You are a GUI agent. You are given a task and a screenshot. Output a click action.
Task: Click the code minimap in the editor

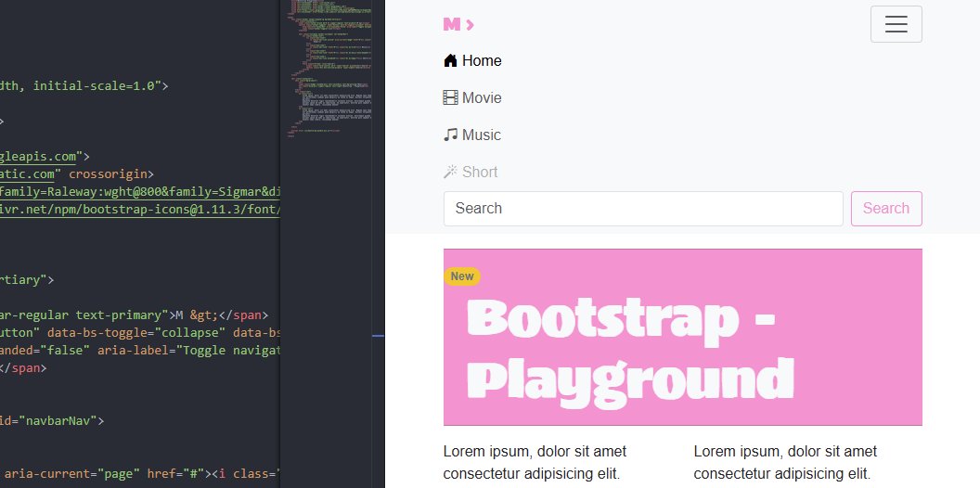pos(329,69)
